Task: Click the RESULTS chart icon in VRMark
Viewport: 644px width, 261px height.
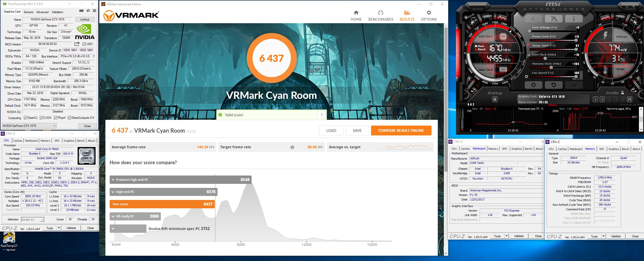Action: [407, 13]
